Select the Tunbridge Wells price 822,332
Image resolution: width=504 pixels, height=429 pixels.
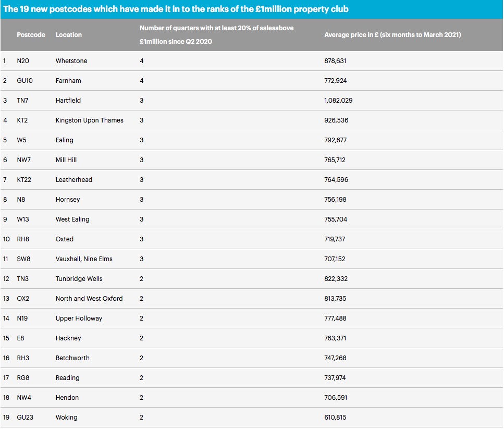click(x=336, y=279)
